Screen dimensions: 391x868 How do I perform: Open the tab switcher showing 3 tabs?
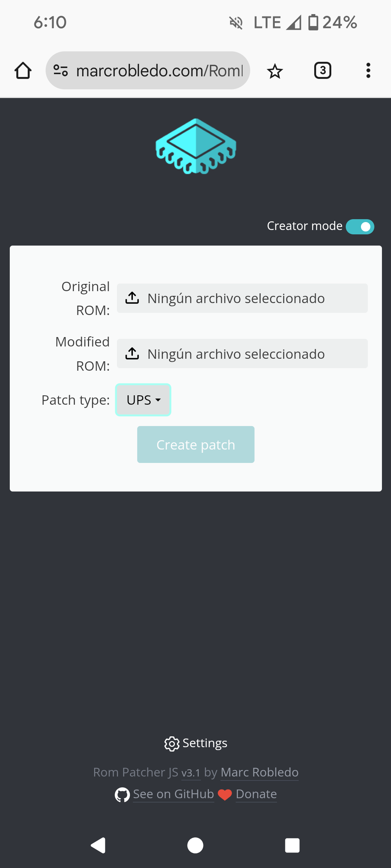tap(323, 71)
